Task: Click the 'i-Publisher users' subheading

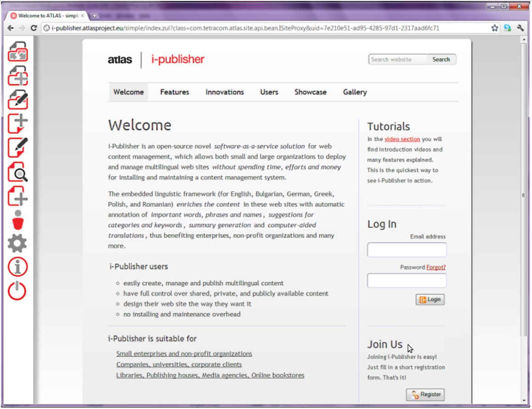Action: tap(139, 266)
